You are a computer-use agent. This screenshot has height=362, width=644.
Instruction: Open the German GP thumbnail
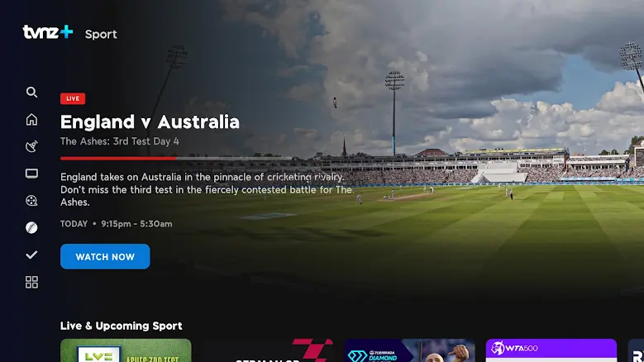[267, 350]
